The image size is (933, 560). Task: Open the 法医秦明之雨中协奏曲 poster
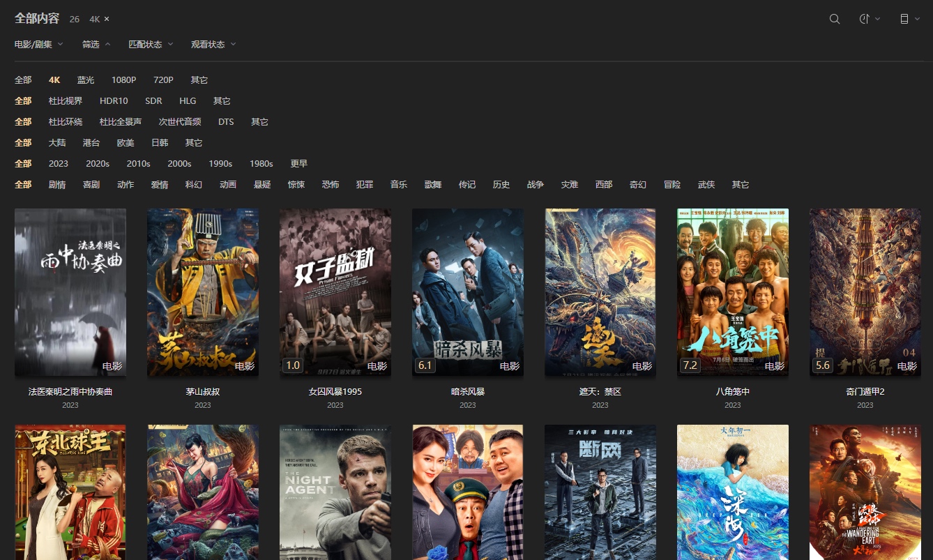pyautogui.click(x=70, y=292)
